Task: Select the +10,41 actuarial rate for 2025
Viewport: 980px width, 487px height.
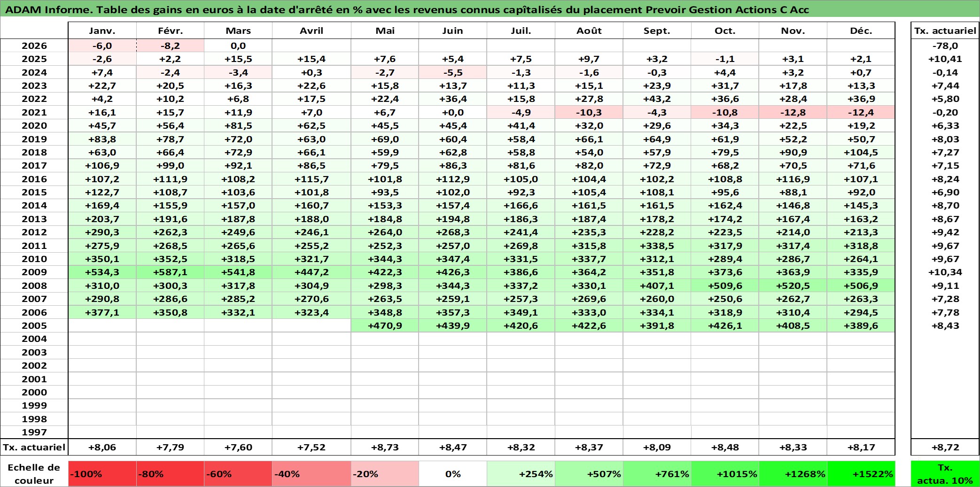Action: [x=945, y=59]
